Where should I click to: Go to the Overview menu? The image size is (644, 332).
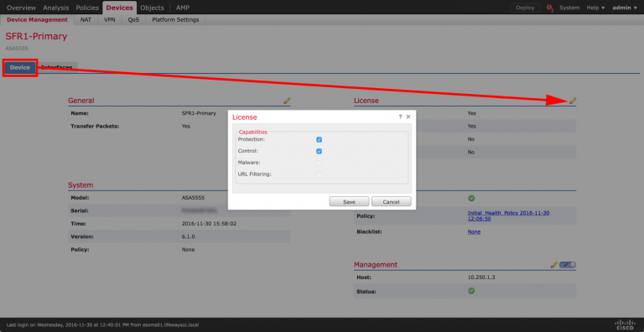[x=21, y=8]
